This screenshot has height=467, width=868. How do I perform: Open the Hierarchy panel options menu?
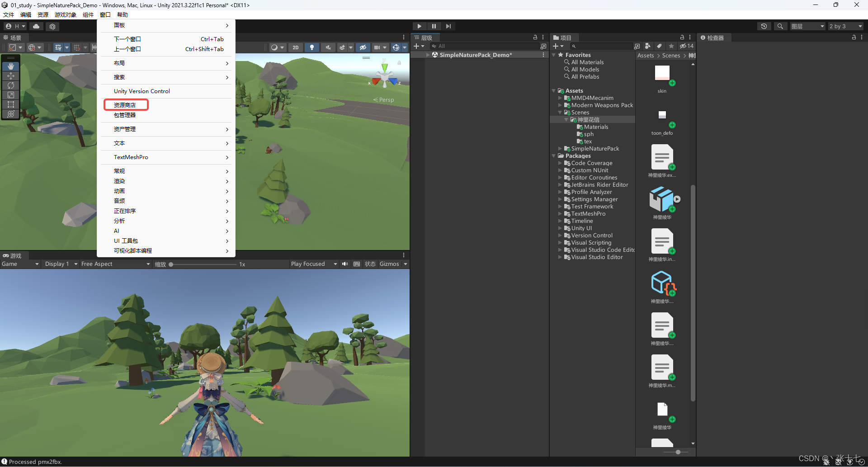pyautogui.click(x=543, y=38)
